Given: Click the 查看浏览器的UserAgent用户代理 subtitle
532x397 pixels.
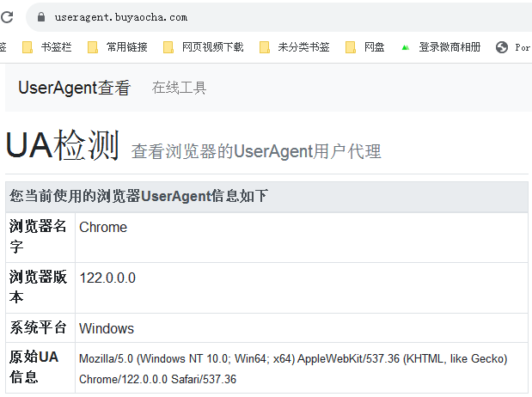Looking at the screenshot, I should click(256, 151).
